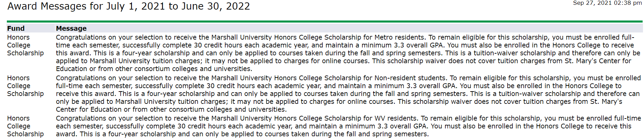The height and width of the screenshot is (138, 644).
Task: Click the line starting "only be applied to Marshall University"
Action: [x=339, y=101]
